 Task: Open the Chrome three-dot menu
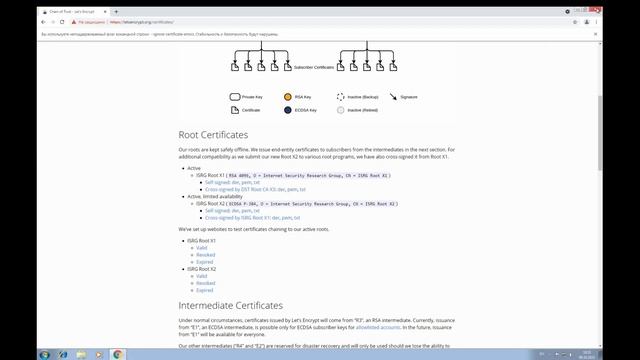click(x=596, y=22)
